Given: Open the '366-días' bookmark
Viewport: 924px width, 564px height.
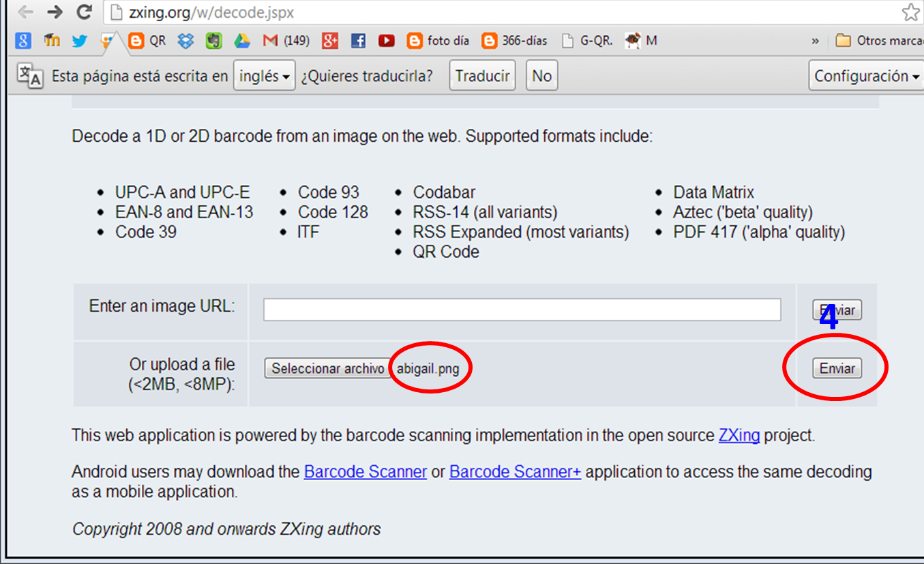Looking at the screenshot, I should click(515, 41).
